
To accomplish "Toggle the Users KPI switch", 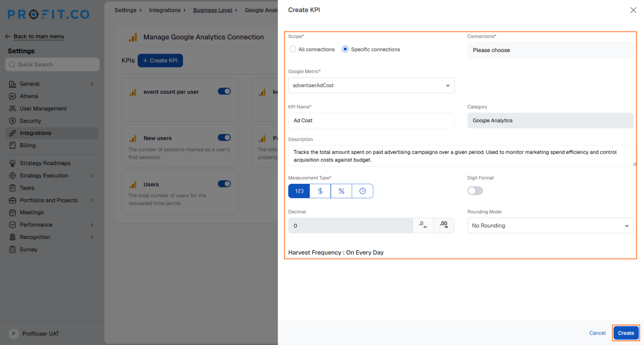I will (x=224, y=184).
